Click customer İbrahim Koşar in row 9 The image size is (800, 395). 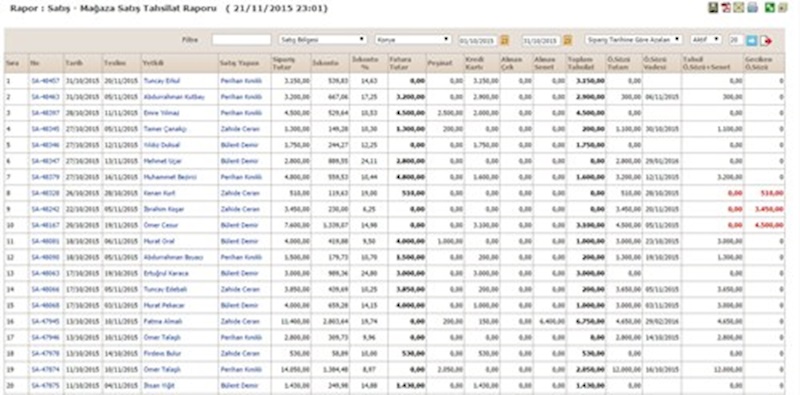click(x=164, y=209)
